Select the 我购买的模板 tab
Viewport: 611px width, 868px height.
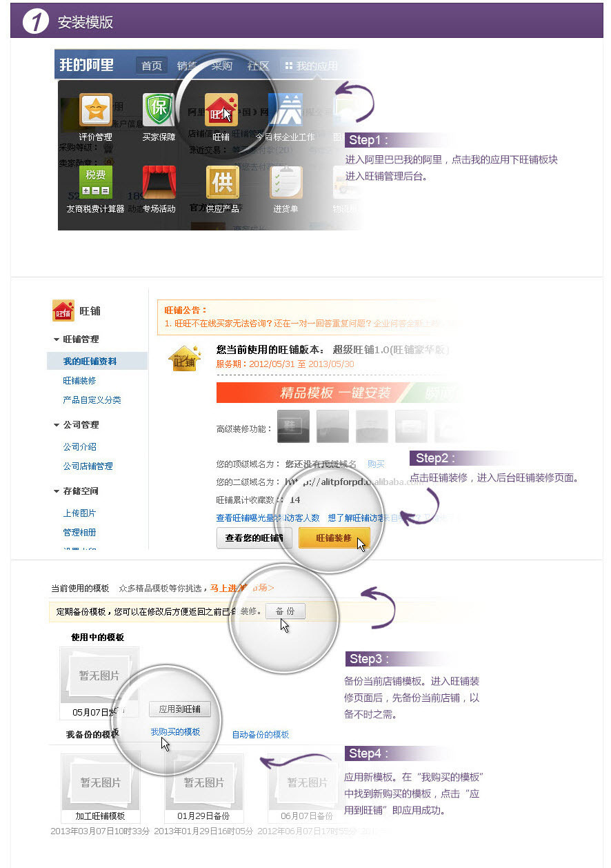176,731
